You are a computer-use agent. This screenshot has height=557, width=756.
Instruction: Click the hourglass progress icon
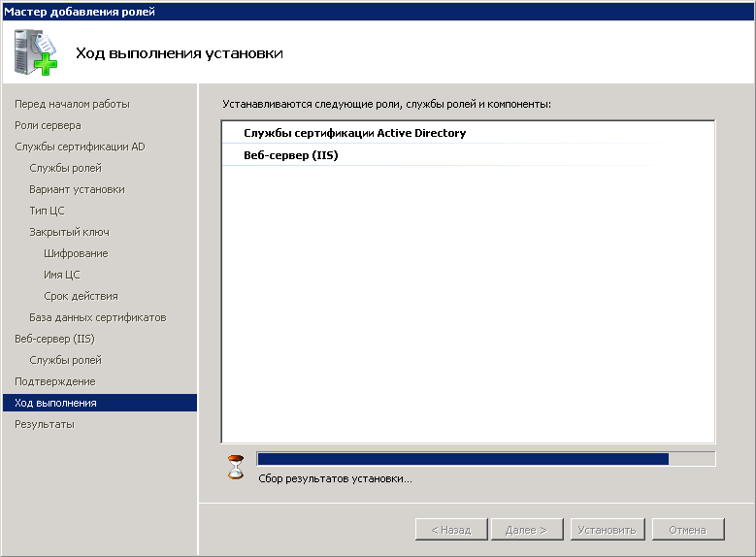[x=236, y=468]
